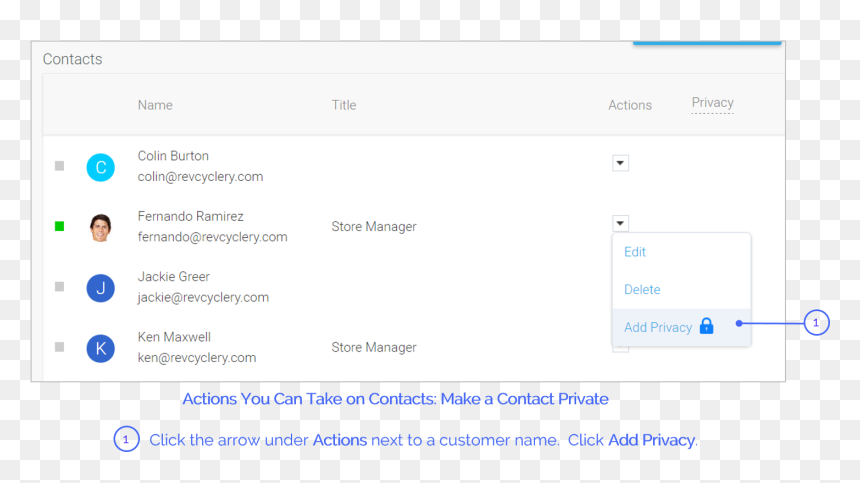Tick the checkbox for Ken Maxwell

(60, 347)
